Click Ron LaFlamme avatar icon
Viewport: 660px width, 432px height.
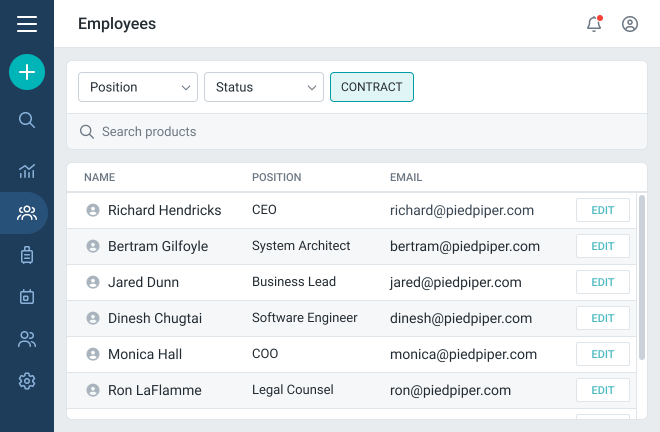pos(93,390)
